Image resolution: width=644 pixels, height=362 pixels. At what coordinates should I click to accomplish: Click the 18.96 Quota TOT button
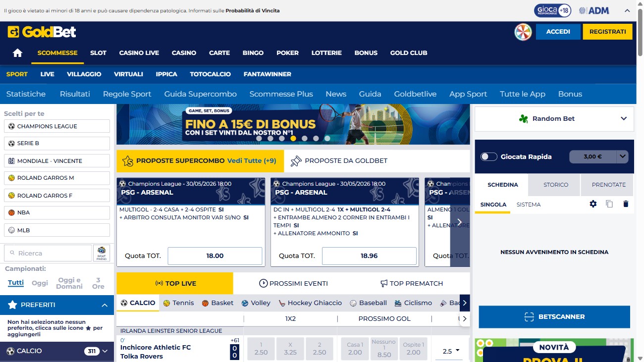pyautogui.click(x=369, y=256)
